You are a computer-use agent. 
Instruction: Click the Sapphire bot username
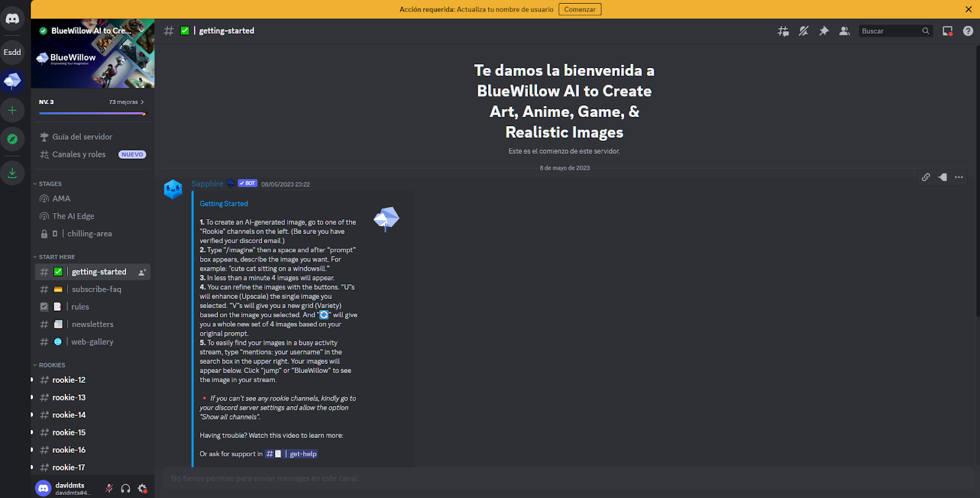[208, 184]
